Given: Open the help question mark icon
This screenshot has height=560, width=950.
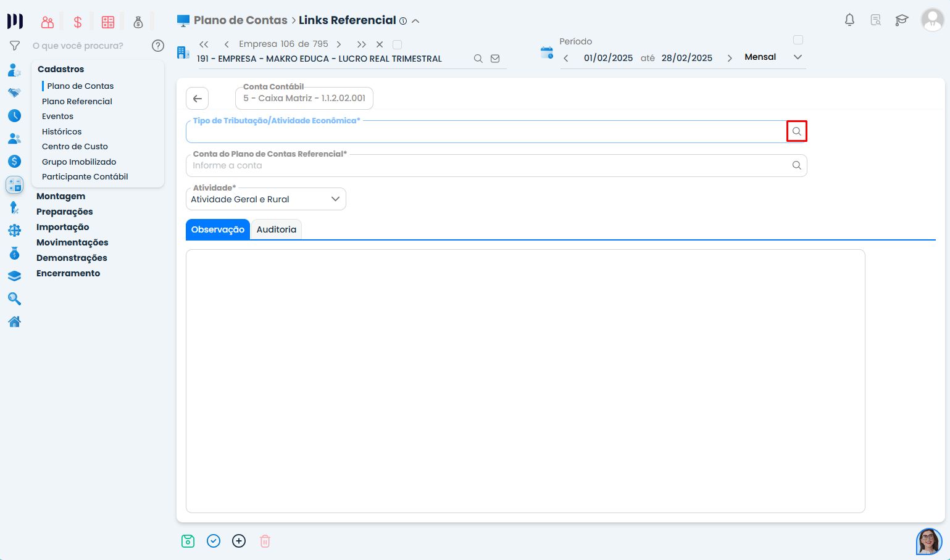Looking at the screenshot, I should [x=158, y=46].
